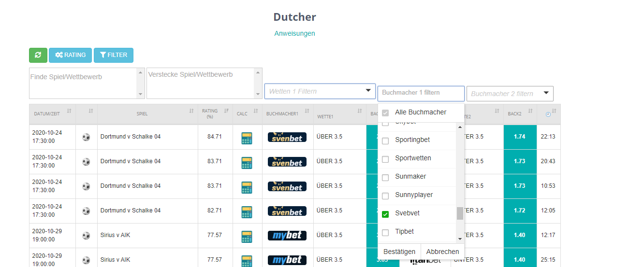Sort by the RATING (%) column arrows
This screenshot has height=267, width=644.
click(x=226, y=111)
